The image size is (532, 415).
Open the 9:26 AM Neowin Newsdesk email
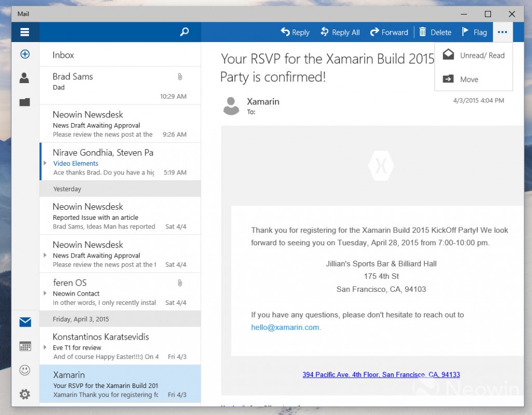coord(120,124)
